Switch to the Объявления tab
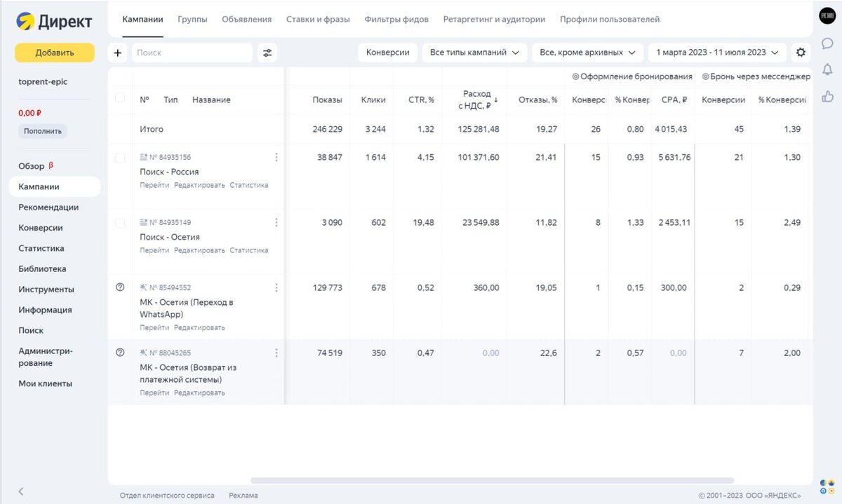This screenshot has height=504, width=842. click(x=246, y=20)
